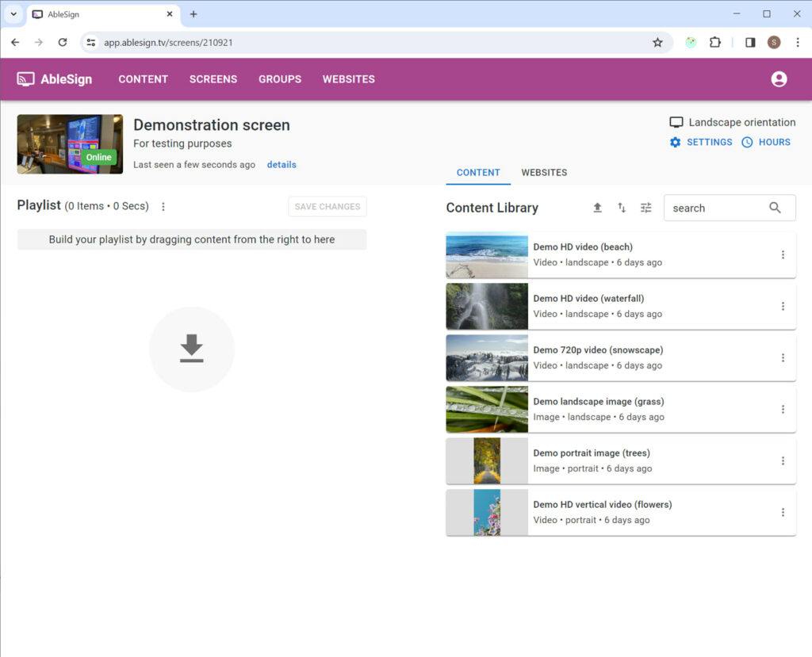Viewport: 812px width, 657px height.
Task: Open options for Demo 720p video (snowscape)
Action: tap(783, 358)
